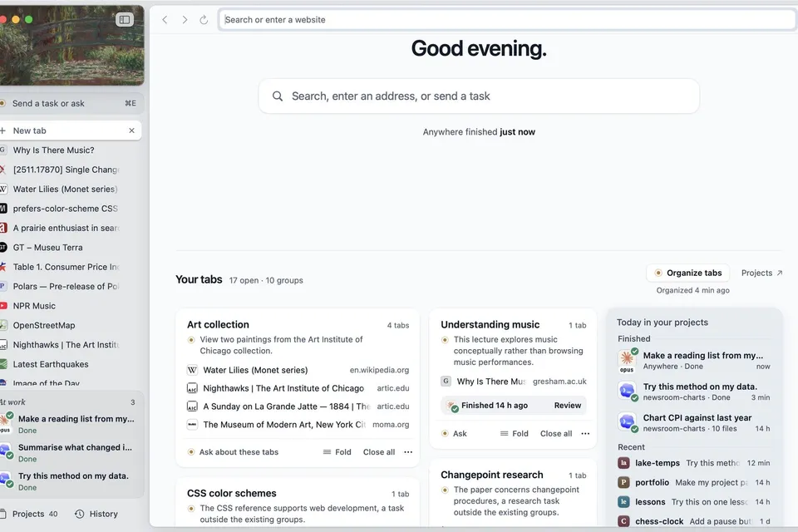Click the chess-clock project icon
The width and height of the screenshot is (798, 532).
[623, 521]
